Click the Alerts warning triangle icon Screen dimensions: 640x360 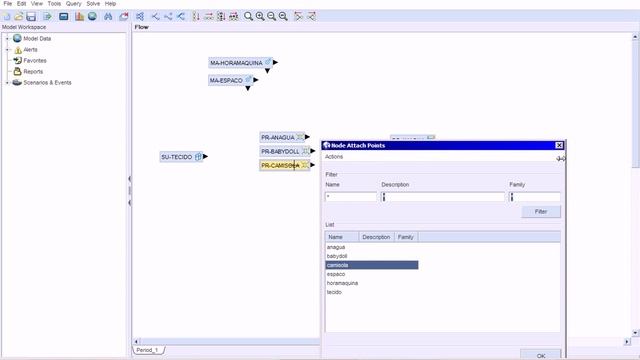pos(18,50)
